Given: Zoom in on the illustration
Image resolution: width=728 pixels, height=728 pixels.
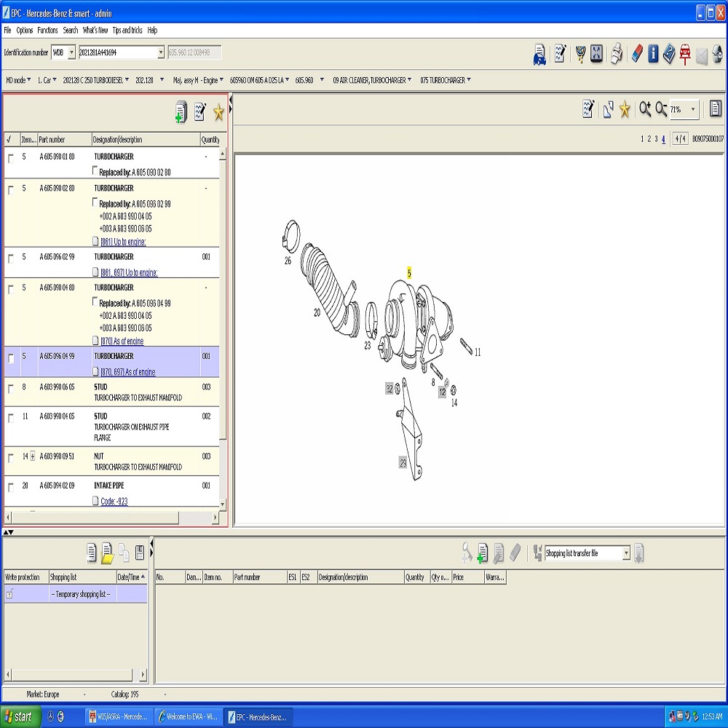Looking at the screenshot, I should (645, 110).
